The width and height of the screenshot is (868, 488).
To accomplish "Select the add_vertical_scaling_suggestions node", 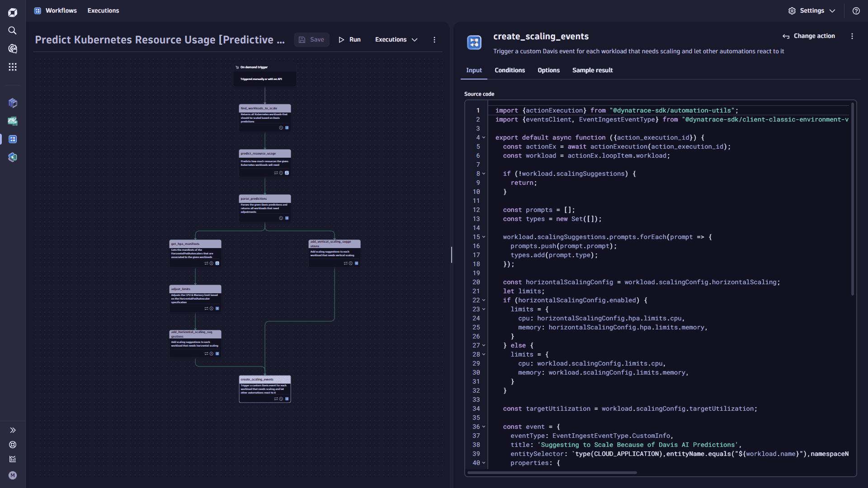I will (335, 253).
